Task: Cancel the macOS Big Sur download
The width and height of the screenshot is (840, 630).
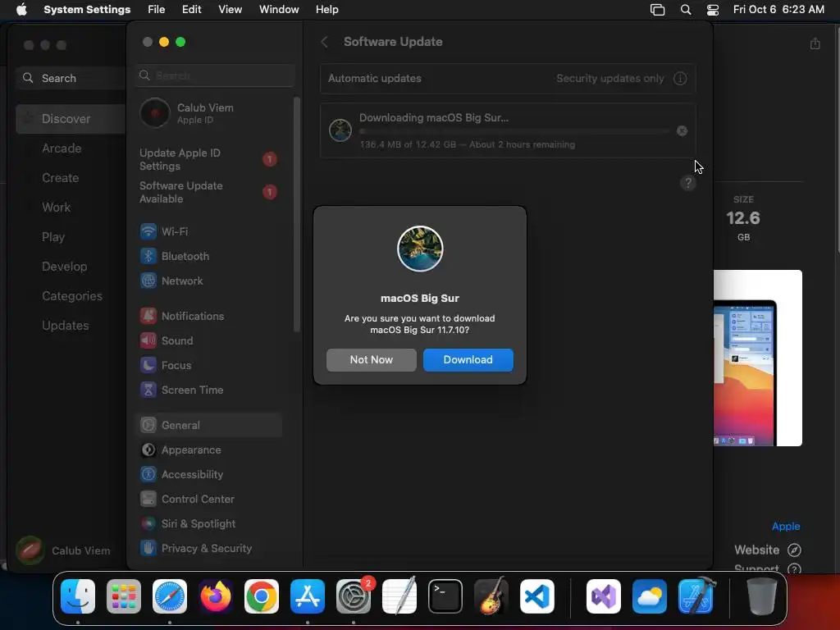Action: click(x=682, y=130)
